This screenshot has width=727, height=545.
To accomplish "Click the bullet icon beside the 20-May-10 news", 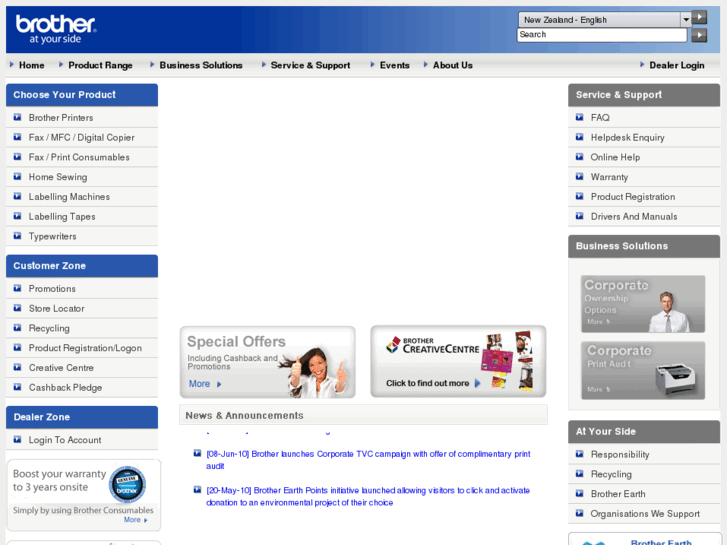I will [197, 489].
